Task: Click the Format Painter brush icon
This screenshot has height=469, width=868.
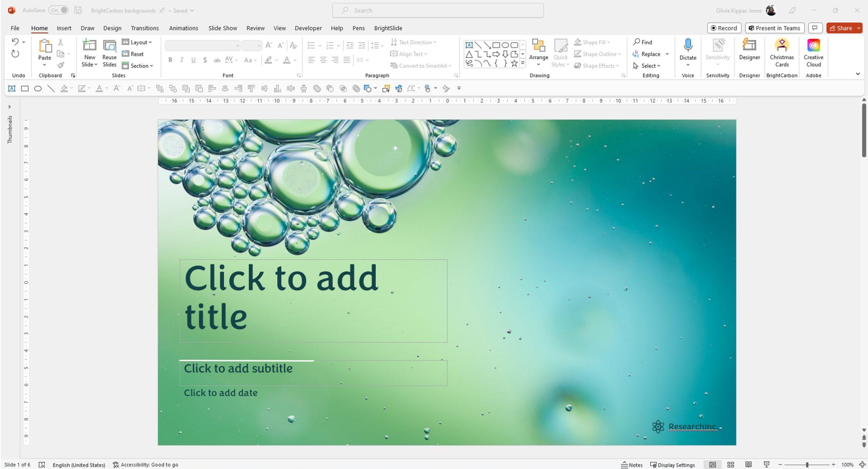Action: (x=61, y=65)
